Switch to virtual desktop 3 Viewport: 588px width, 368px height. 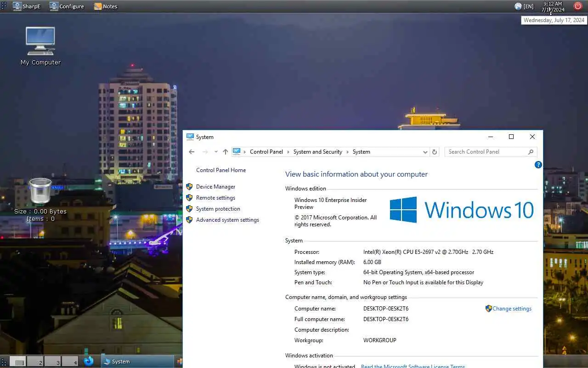click(52, 361)
